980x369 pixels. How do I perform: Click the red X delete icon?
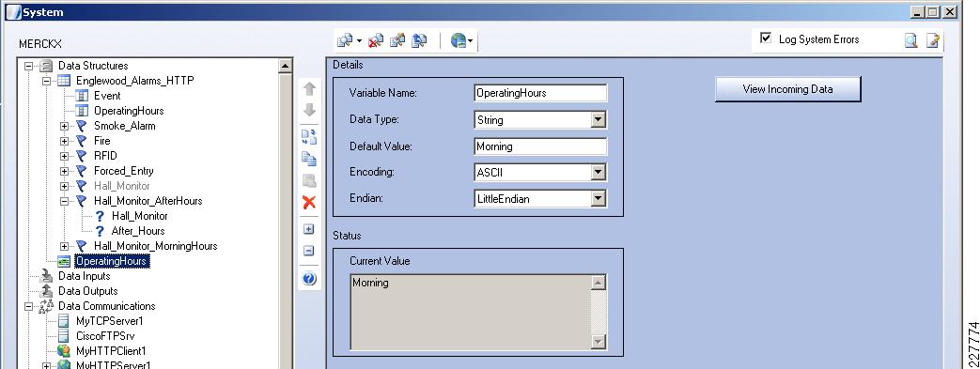click(309, 202)
